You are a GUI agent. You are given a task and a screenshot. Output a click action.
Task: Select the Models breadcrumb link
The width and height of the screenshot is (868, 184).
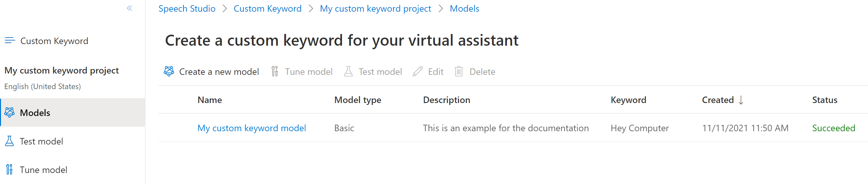click(x=464, y=8)
